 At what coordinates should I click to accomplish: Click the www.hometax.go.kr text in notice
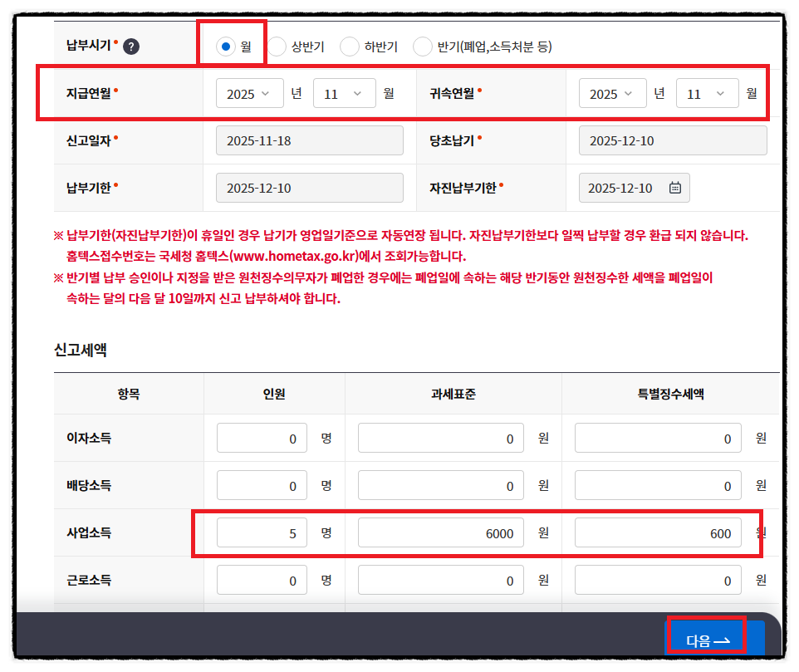[x=295, y=256]
